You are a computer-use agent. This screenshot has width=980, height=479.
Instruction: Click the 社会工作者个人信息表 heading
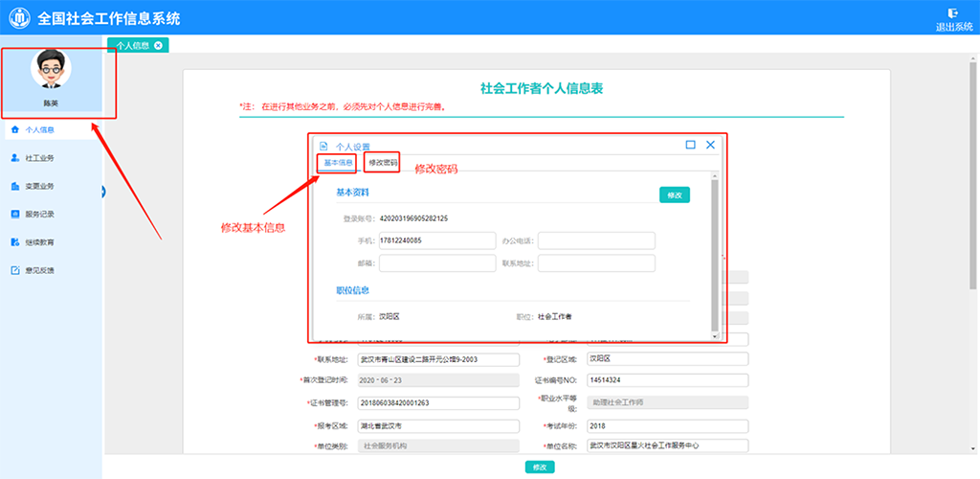point(542,89)
